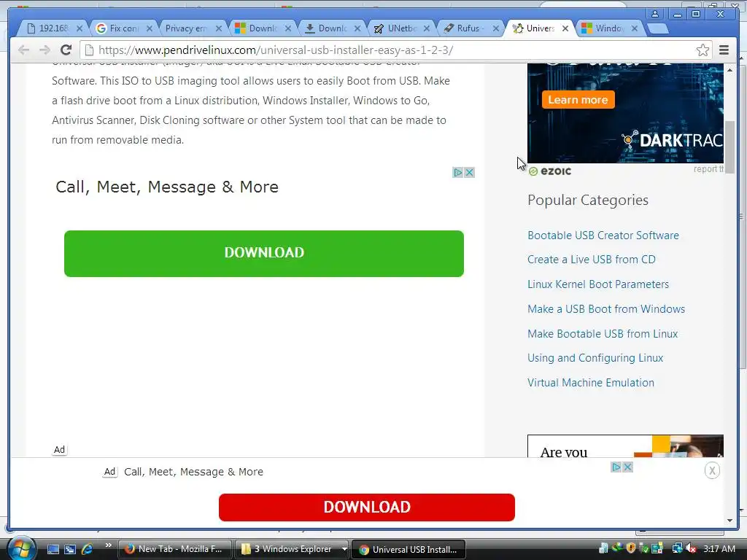Open the Chrome user profile button

tap(655, 14)
